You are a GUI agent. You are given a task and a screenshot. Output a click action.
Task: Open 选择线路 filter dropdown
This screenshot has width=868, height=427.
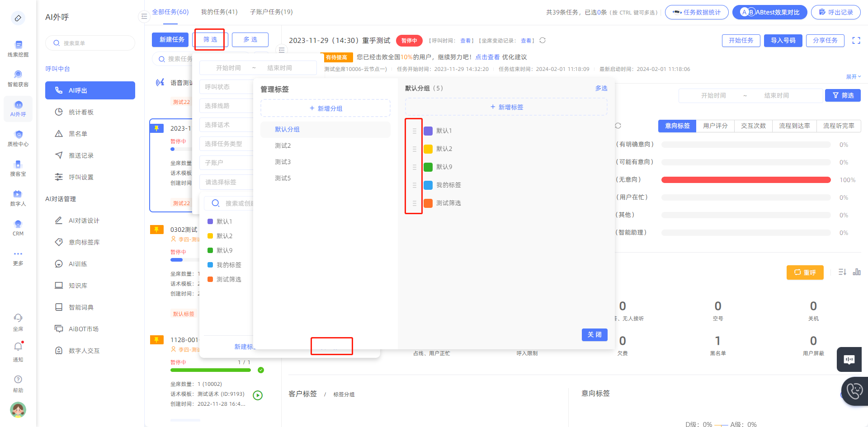click(226, 106)
